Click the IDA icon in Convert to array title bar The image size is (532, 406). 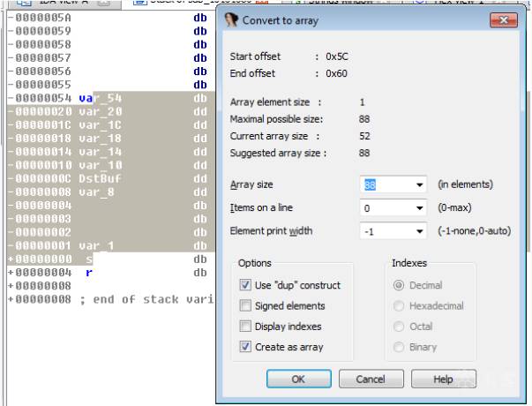point(231,20)
